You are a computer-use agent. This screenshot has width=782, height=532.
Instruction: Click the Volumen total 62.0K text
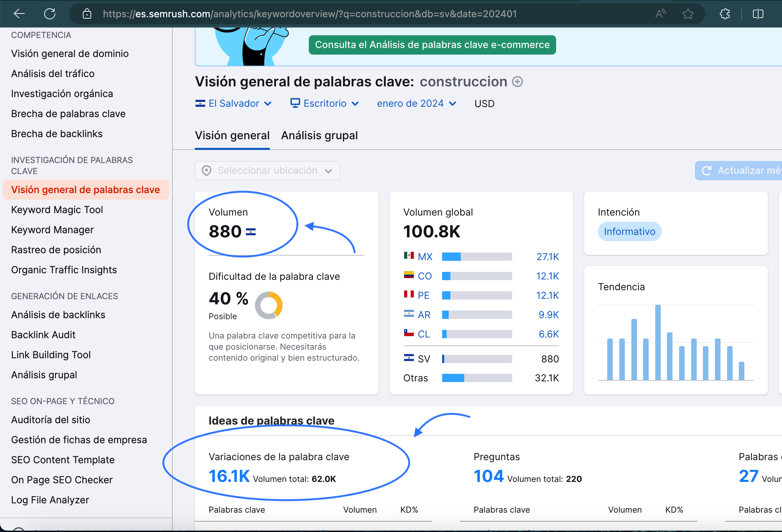pos(294,479)
